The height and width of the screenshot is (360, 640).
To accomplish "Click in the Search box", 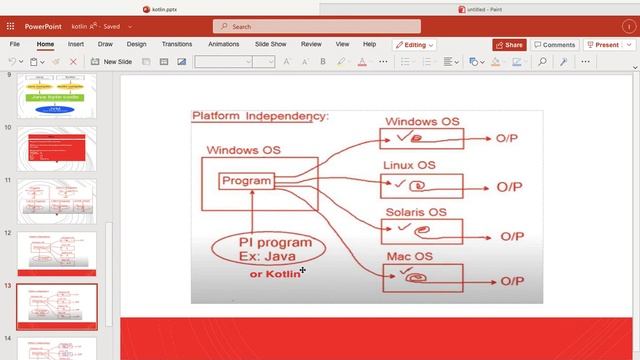I will (317, 27).
